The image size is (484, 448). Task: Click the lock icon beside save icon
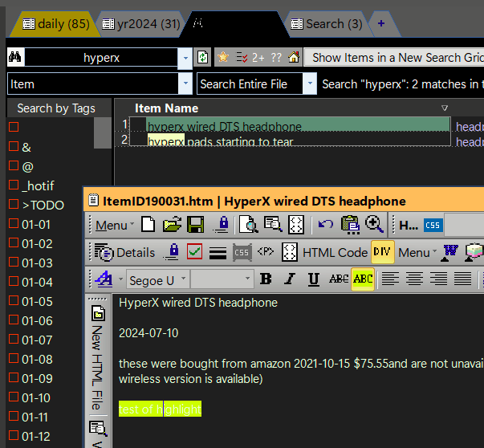point(223,225)
